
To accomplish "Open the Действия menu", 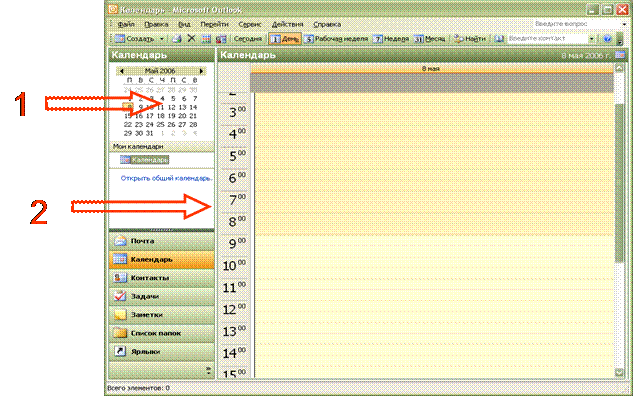I will (x=287, y=24).
